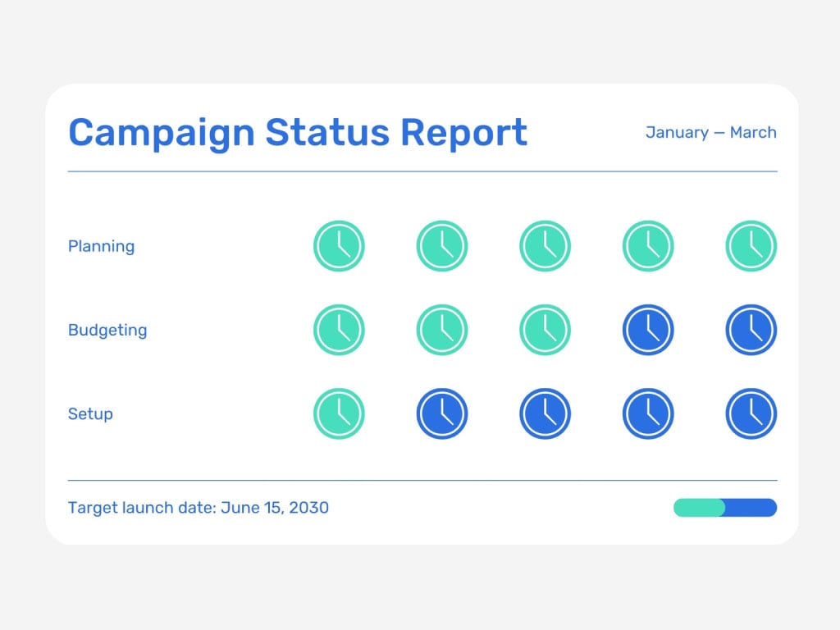
Task: Click the third green Budgeting clock icon
Action: [545, 330]
